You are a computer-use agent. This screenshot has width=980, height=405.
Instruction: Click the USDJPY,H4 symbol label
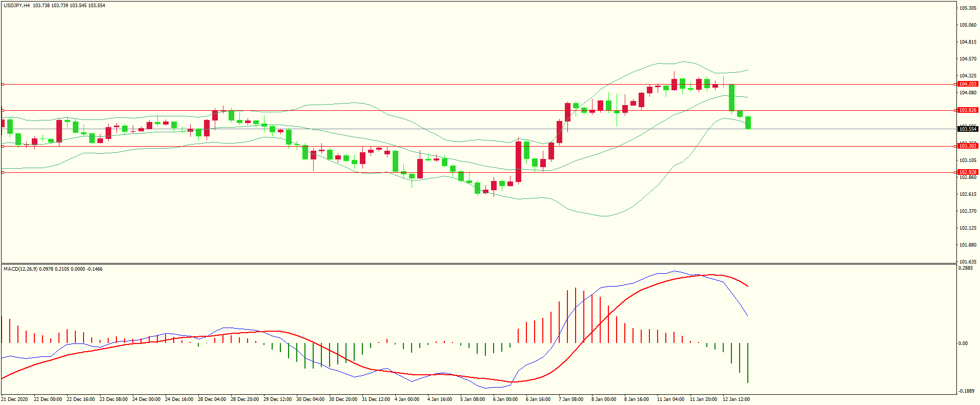16,6
